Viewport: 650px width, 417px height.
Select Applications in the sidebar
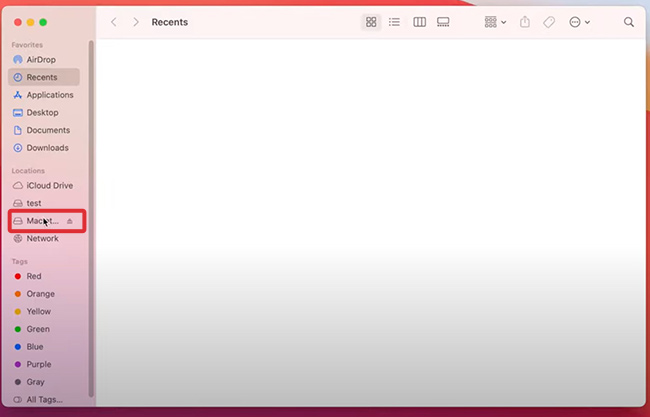click(49, 95)
